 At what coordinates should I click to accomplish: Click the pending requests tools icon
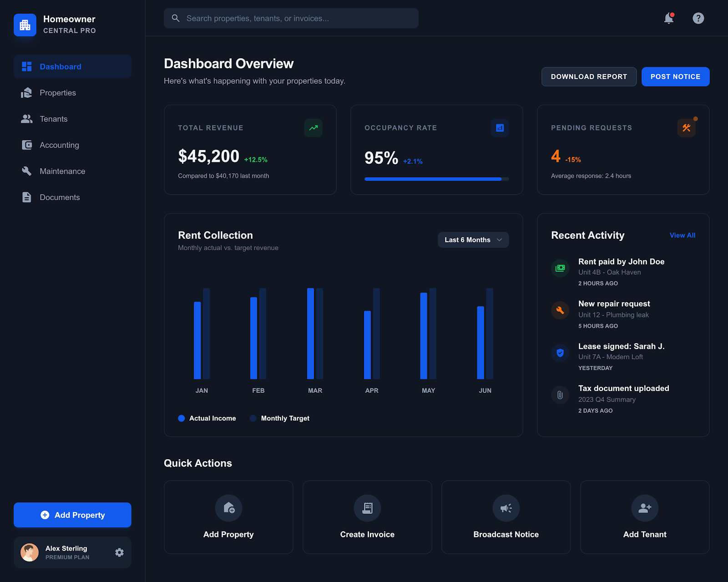pyautogui.click(x=686, y=128)
